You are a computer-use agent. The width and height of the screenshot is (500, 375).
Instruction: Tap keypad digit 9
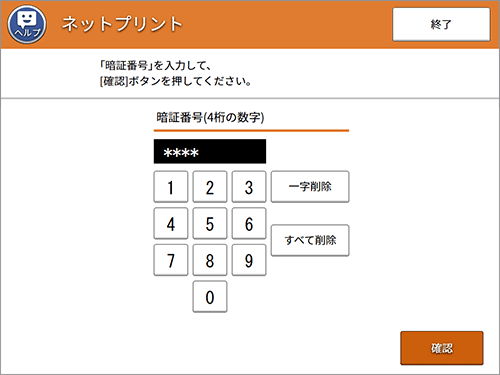tap(249, 260)
